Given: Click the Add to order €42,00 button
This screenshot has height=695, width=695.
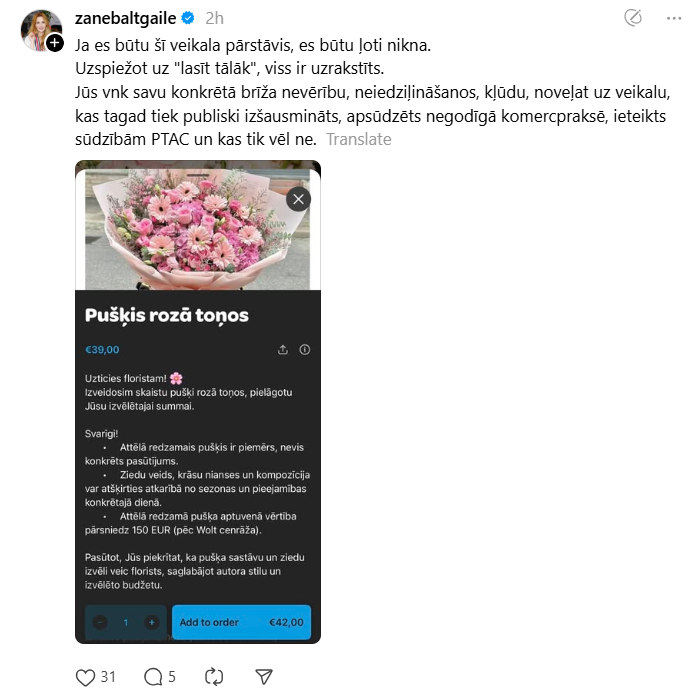Looking at the screenshot, I should pos(242,622).
